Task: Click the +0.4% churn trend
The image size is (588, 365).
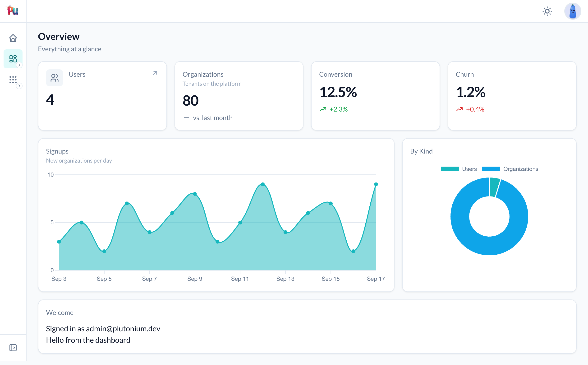Action: [x=470, y=109]
